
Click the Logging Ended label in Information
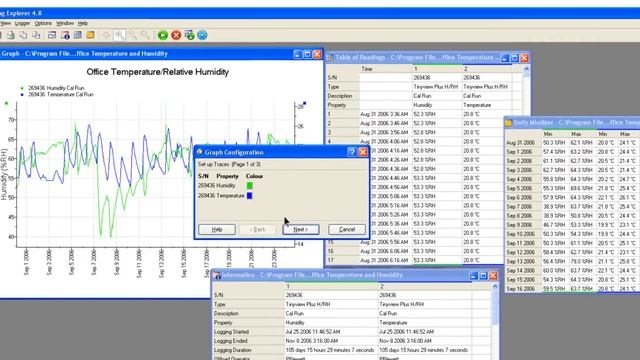point(230,341)
